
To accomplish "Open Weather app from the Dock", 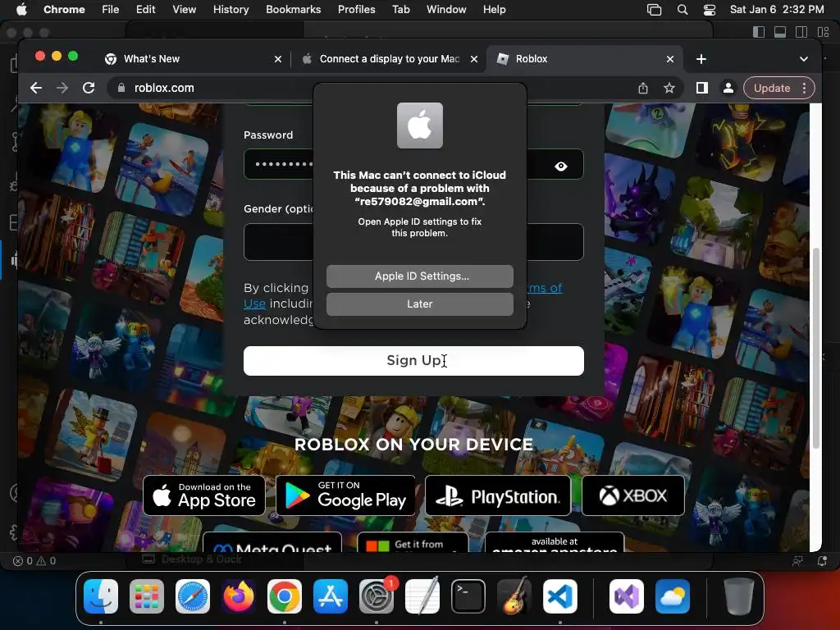I will pyautogui.click(x=673, y=596).
